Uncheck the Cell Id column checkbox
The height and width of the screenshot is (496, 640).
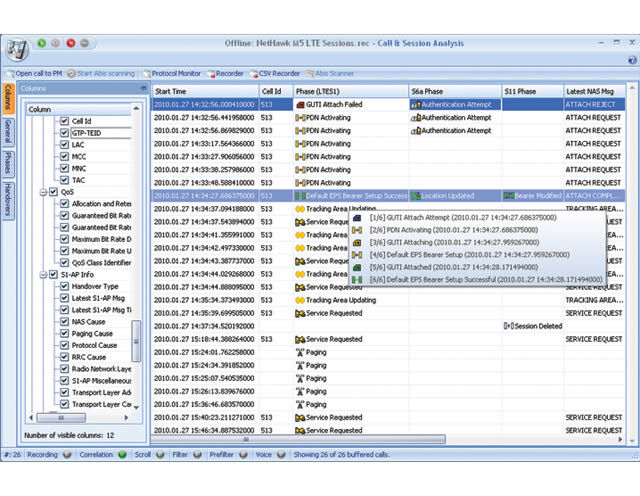(64, 121)
